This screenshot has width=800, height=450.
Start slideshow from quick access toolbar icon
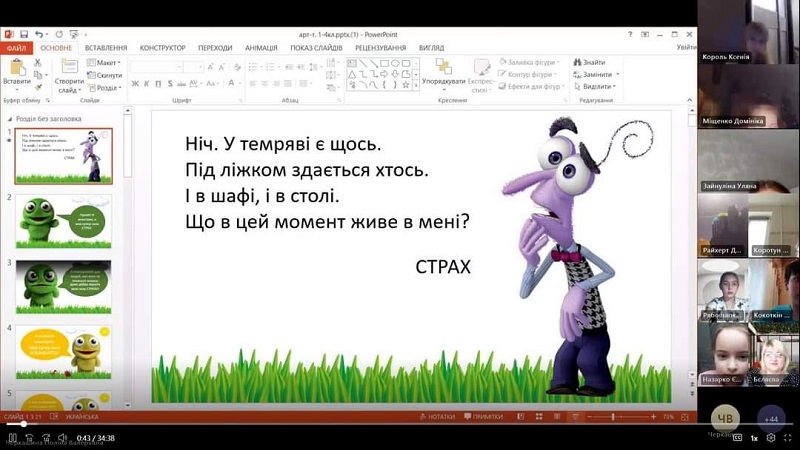(74, 34)
